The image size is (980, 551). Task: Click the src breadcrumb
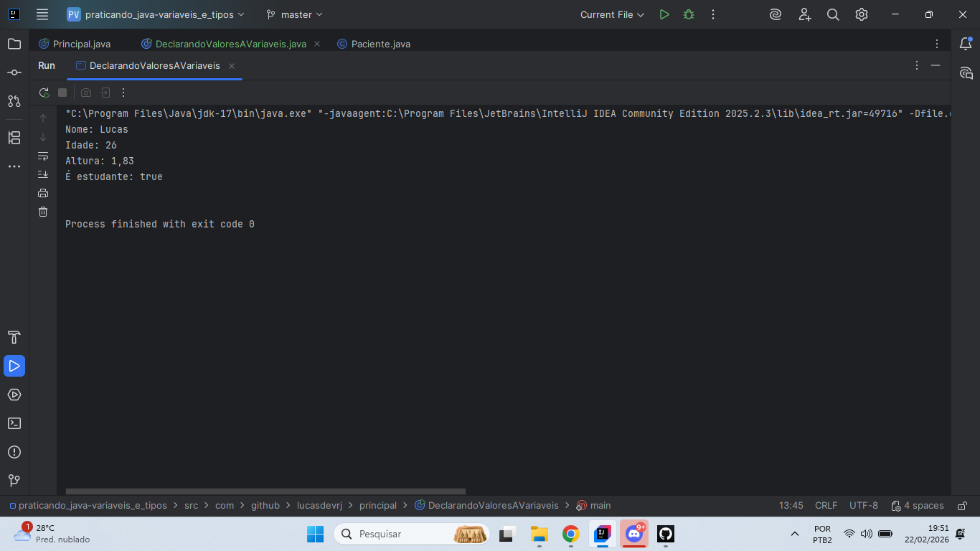click(x=191, y=506)
